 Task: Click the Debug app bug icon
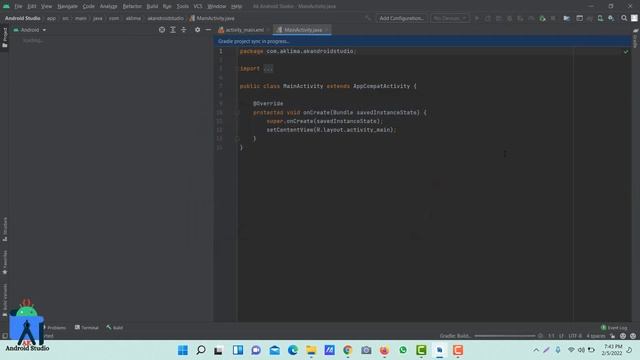coord(509,18)
